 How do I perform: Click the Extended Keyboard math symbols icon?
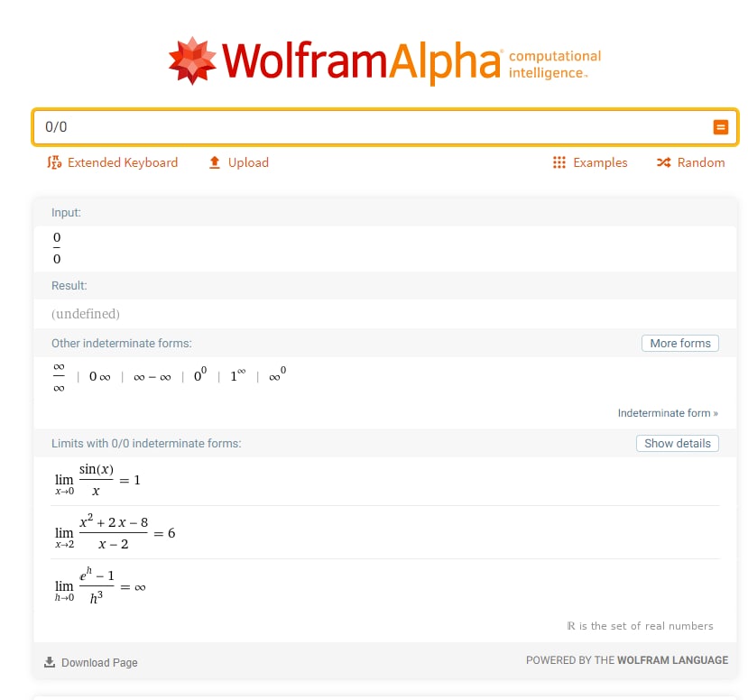(54, 162)
